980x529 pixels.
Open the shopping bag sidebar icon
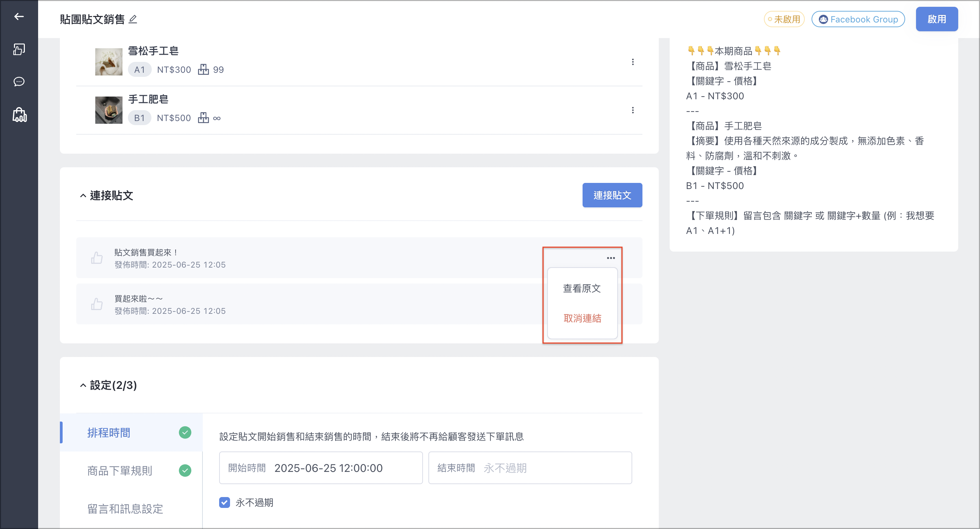(19, 114)
